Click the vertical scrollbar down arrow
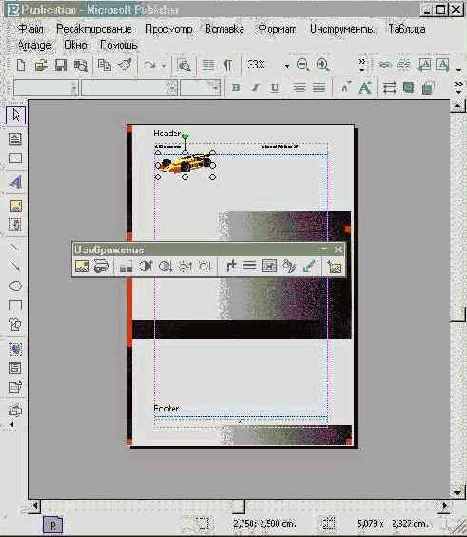This screenshot has width=467, height=537. [458, 492]
